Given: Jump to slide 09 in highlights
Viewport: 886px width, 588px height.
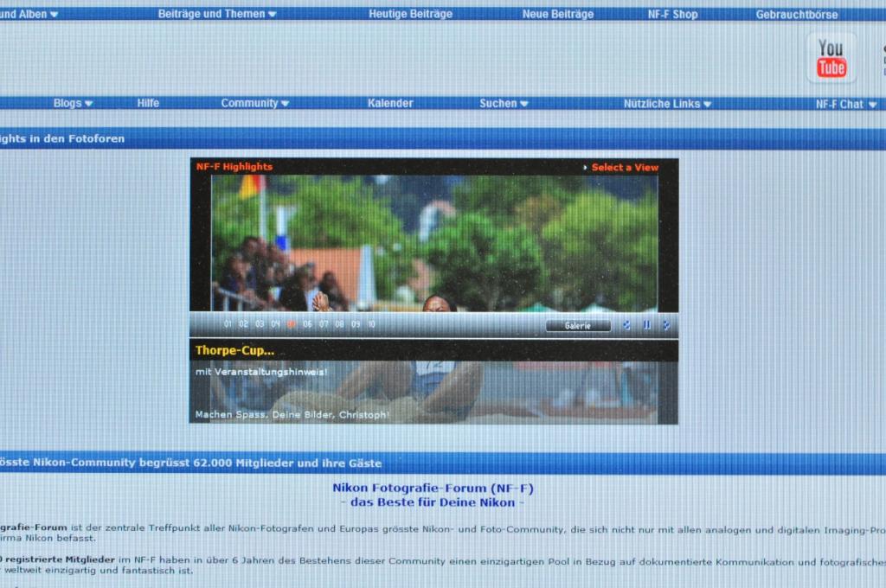Looking at the screenshot, I should 356,324.
